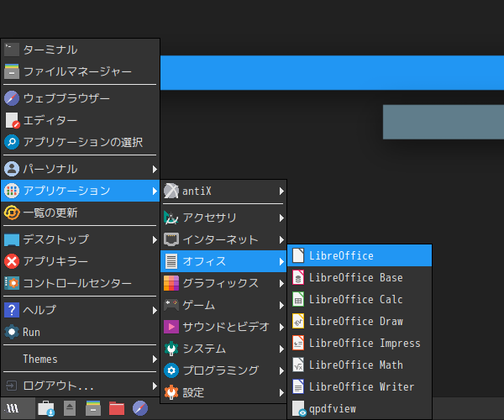Expand the antiX submenu arrow
The width and height of the screenshot is (504, 420).
pyautogui.click(x=281, y=192)
